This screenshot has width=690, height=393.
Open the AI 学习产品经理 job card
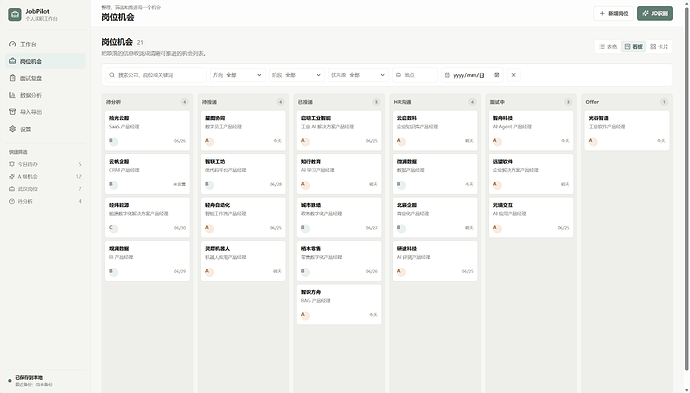coord(339,174)
